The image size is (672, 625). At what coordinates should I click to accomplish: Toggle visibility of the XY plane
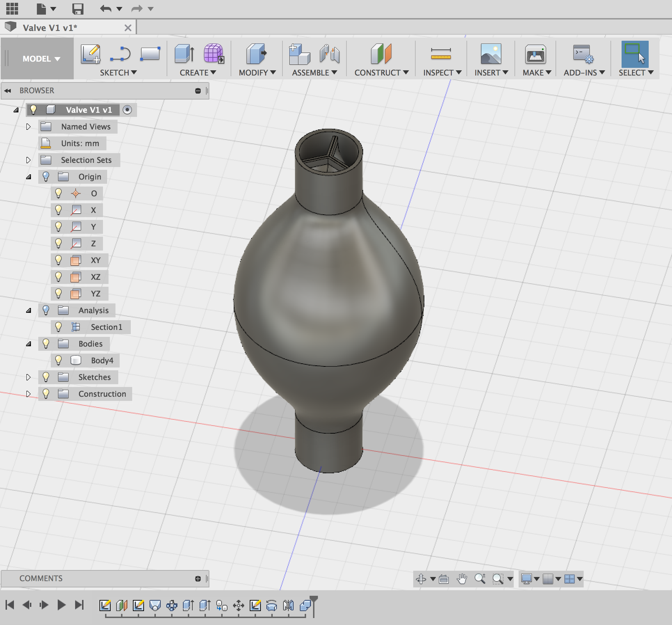(58, 260)
